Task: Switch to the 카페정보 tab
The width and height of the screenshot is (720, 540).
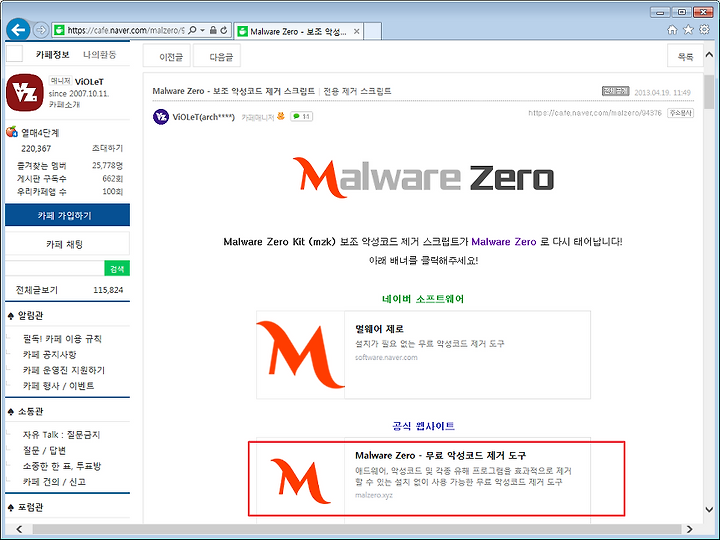Action: (x=52, y=55)
